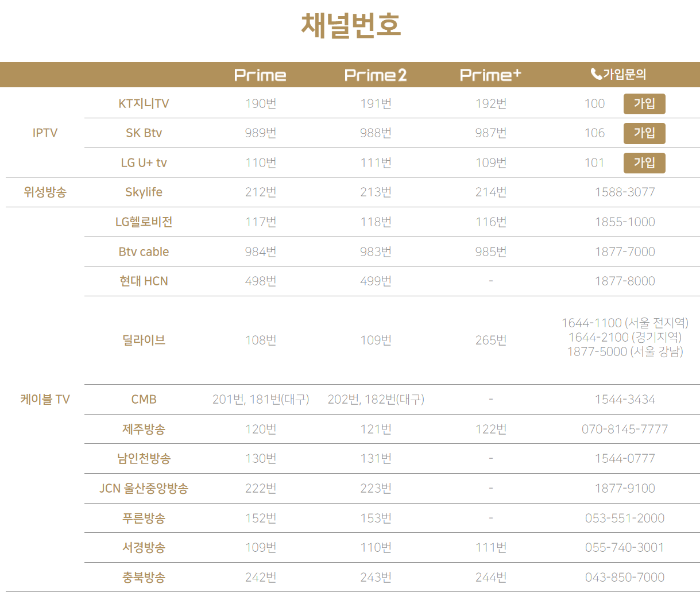700x592 pixels.
Task: Click the 989번 channel cell
Action: click(261, 133)
